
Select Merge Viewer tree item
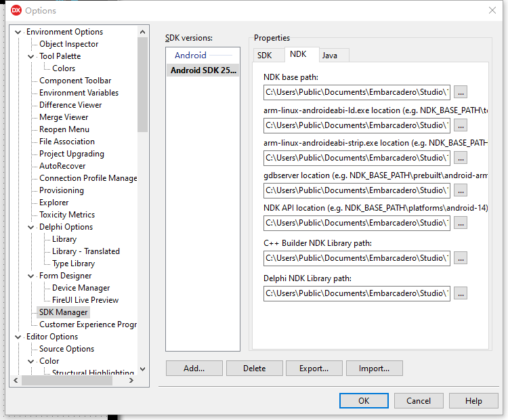point(64,117)
